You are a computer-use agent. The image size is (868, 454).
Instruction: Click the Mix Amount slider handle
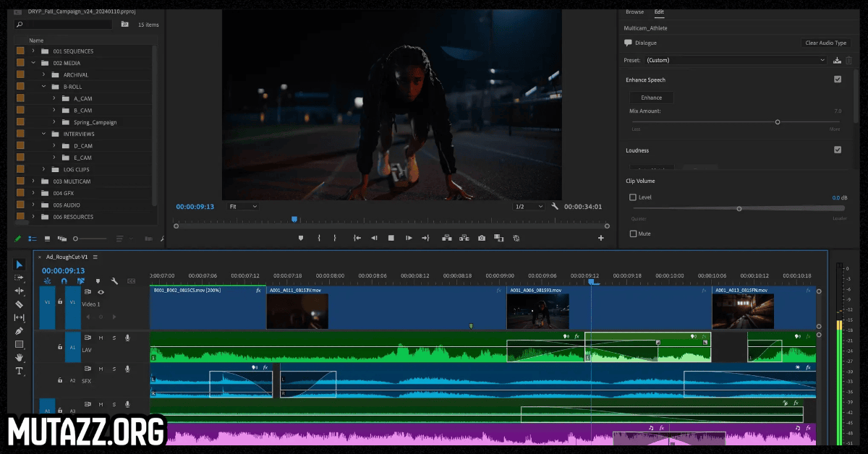coord(778,122)
